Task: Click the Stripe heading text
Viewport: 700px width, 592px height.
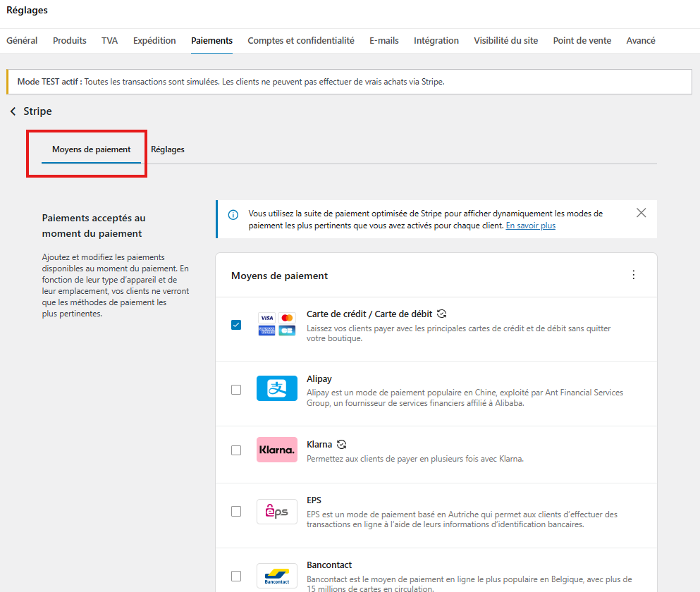Action: (x=37, y=111)
